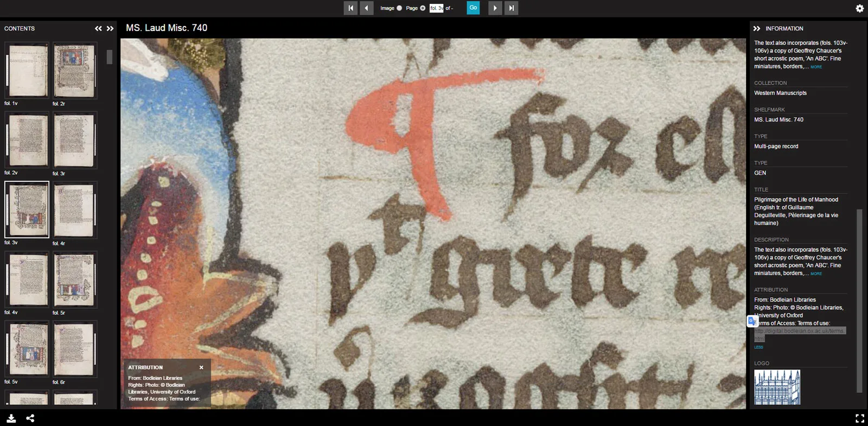The height and width of the screenshot is (426, 868).
Task: Click the INFORMATION panel heading
Action: tap(784, 29)
